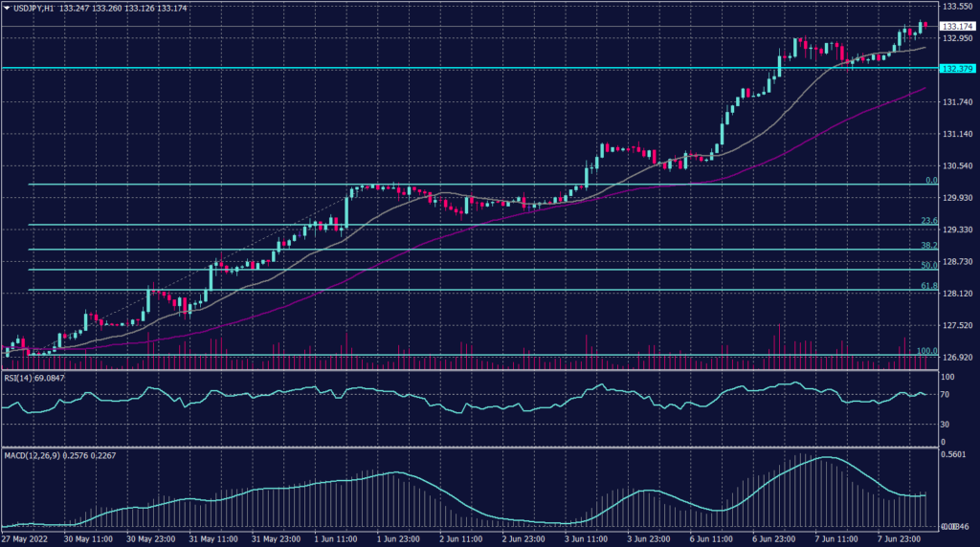Select the cyan 132.379 horizontal line label
The width and height of the screenshot is (980, 547).
(x=957, y=69)
